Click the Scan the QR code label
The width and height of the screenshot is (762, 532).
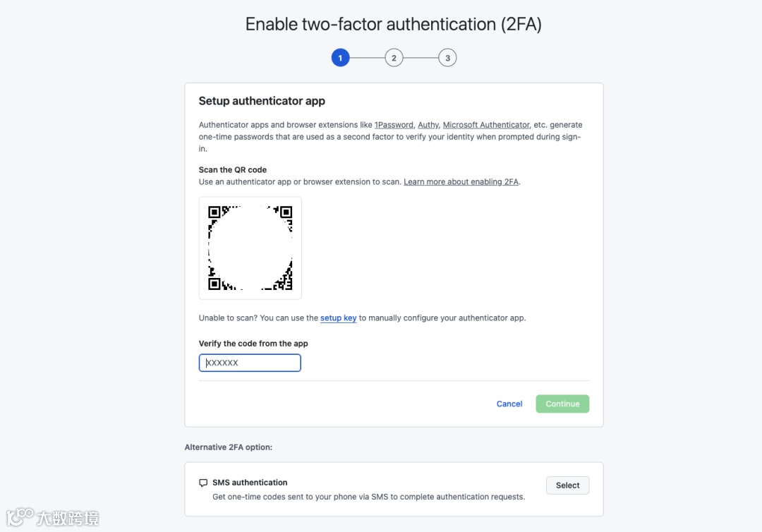tap(232, 170)
